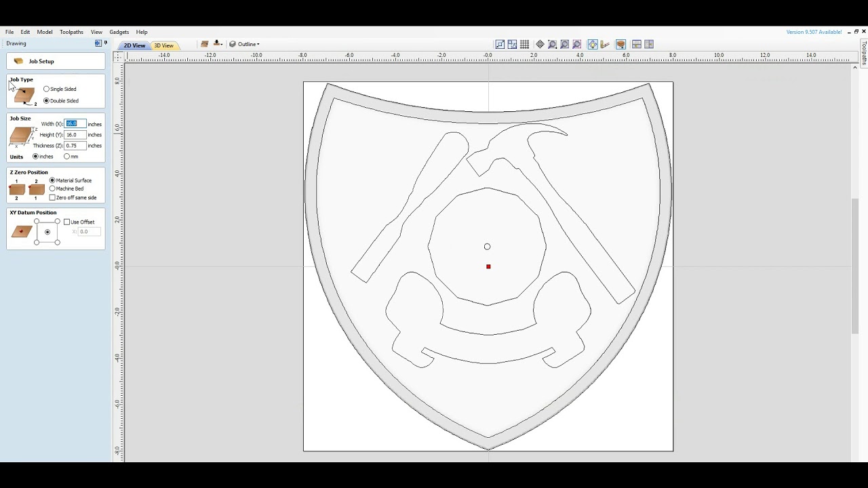Select top-right XY datum corner
Screen dimensions: 868x488
coord(58,222)
